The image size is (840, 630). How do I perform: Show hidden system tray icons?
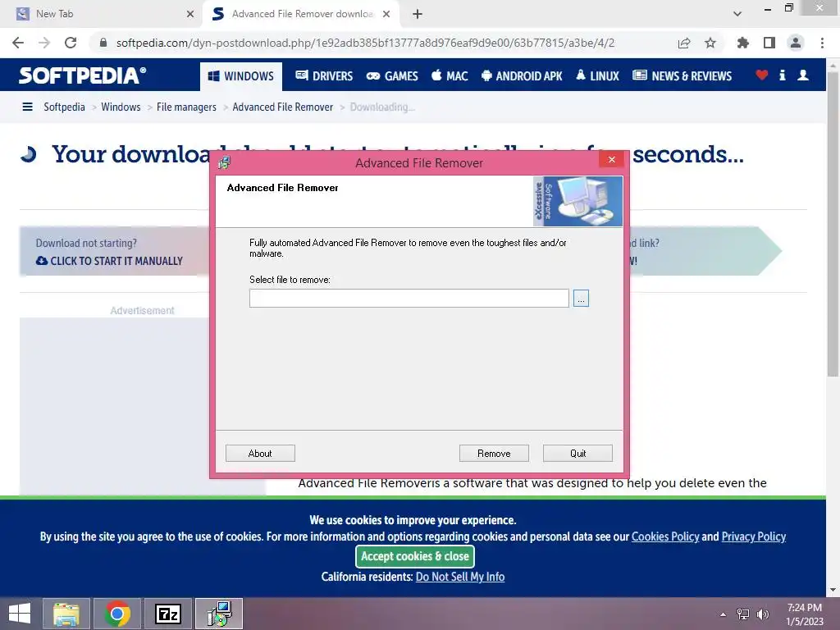point(723,614)
